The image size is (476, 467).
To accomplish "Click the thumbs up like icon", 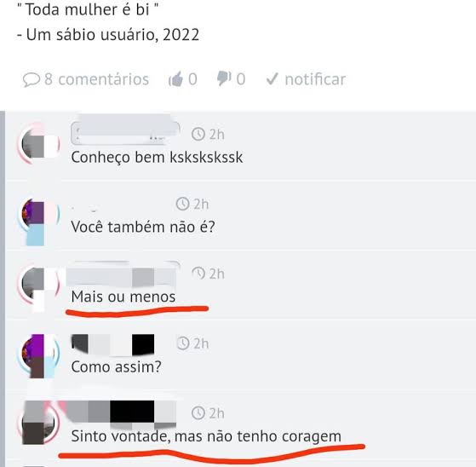I will (175, 79).
